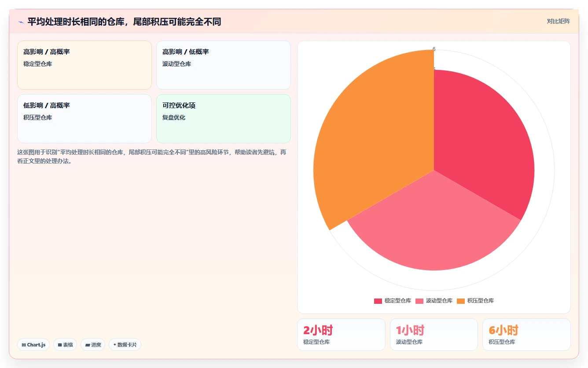Screen dimensions: 588x368
Task: Select the 高影响 / 高概率 card
Action: click(x=85, y=65)
